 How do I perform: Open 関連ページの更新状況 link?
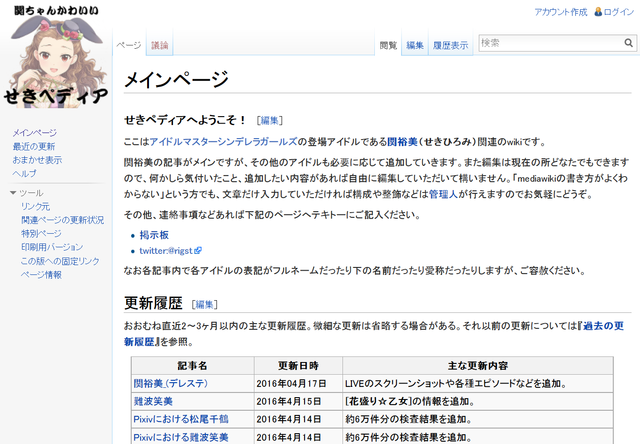62,220
